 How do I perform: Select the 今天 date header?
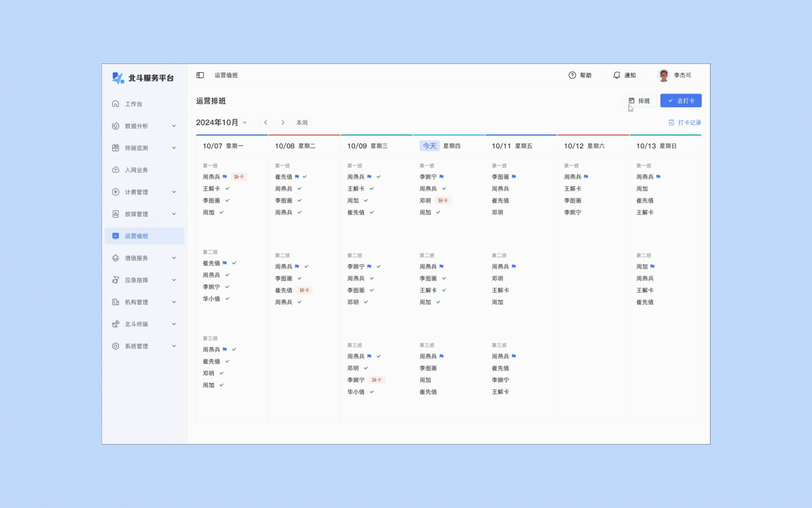click(430, 146)
